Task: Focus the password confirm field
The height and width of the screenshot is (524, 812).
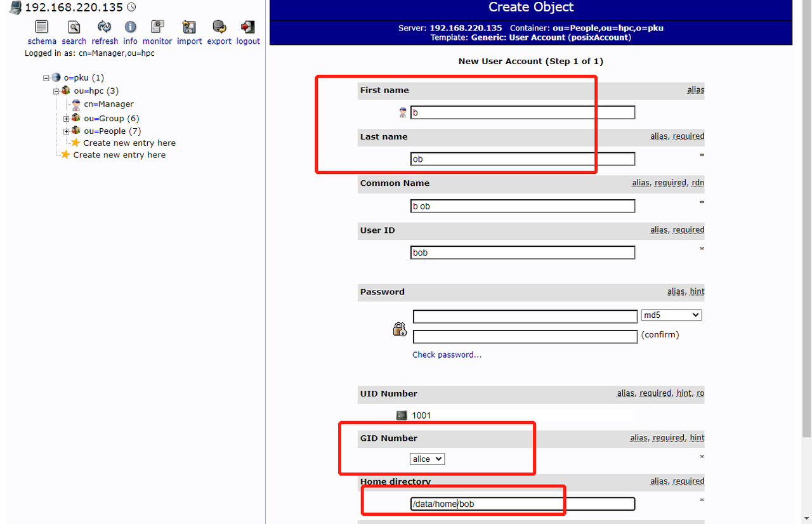Action: click(525, 336)
